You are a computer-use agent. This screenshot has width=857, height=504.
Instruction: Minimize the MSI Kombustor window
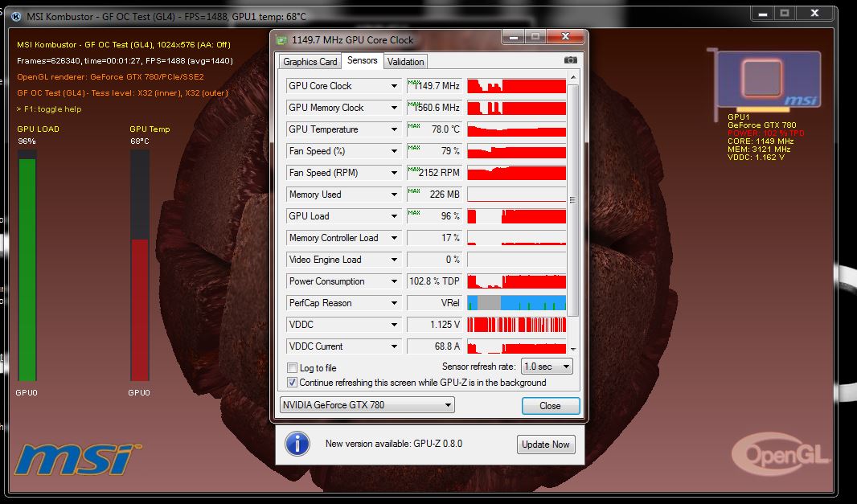pyautogui.click(x=763, y=14)
